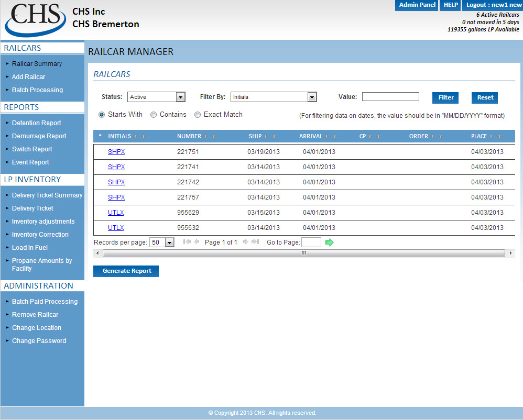This screenshot has height=420, width=523.
Task: Open Status dropdown showing Active
Action: click(156, 97)
